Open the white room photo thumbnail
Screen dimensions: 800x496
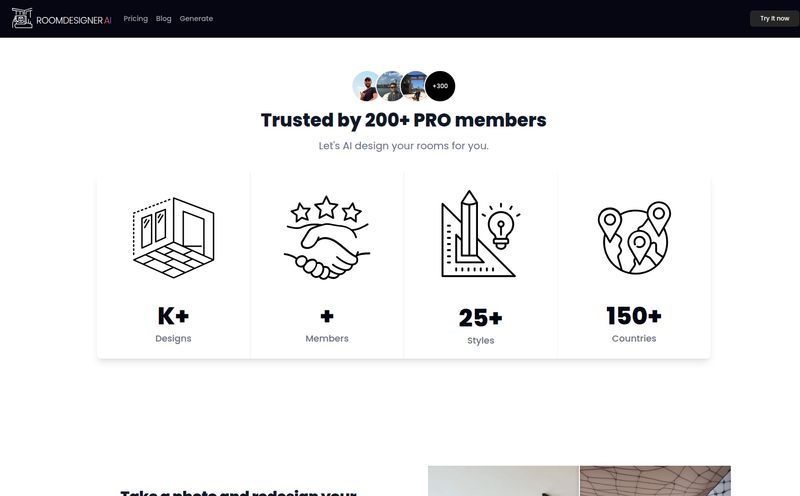[504, 481]
